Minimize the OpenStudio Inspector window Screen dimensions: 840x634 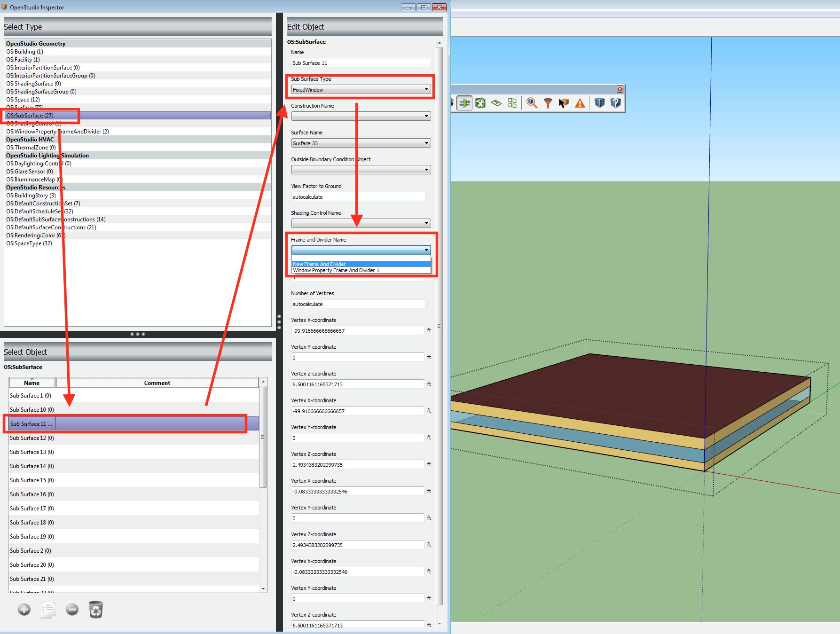[408, 7]
